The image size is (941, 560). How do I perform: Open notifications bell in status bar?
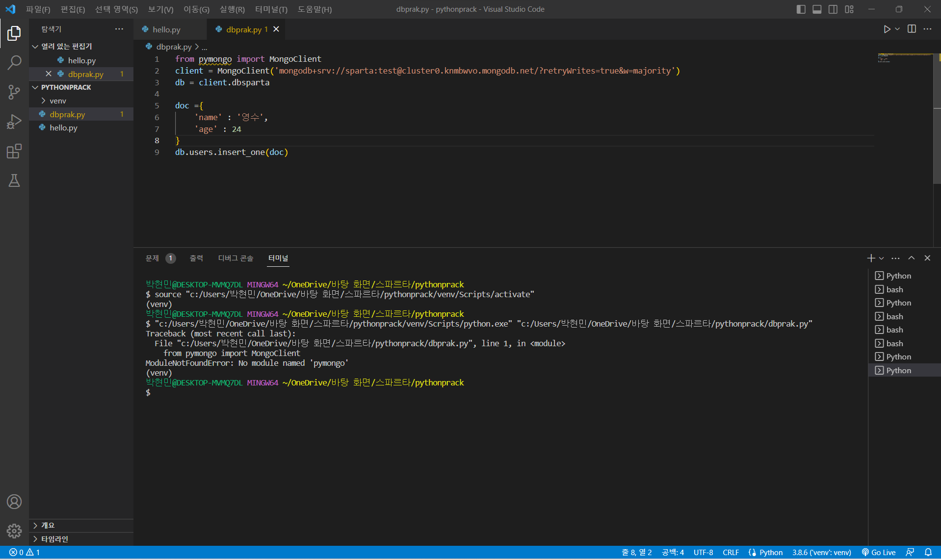pyautogui.click(x=928, y=553)
